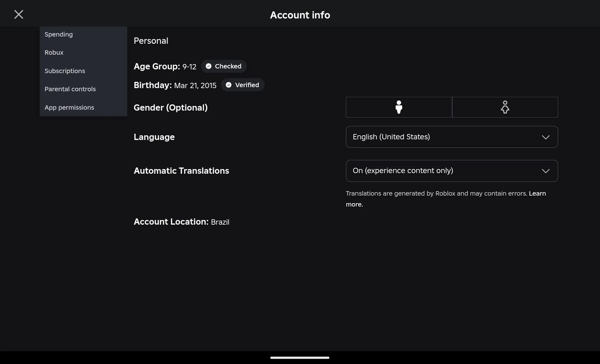Screen dimensions: 600x364
Task: Close the Account info screen
Action: 19,14
